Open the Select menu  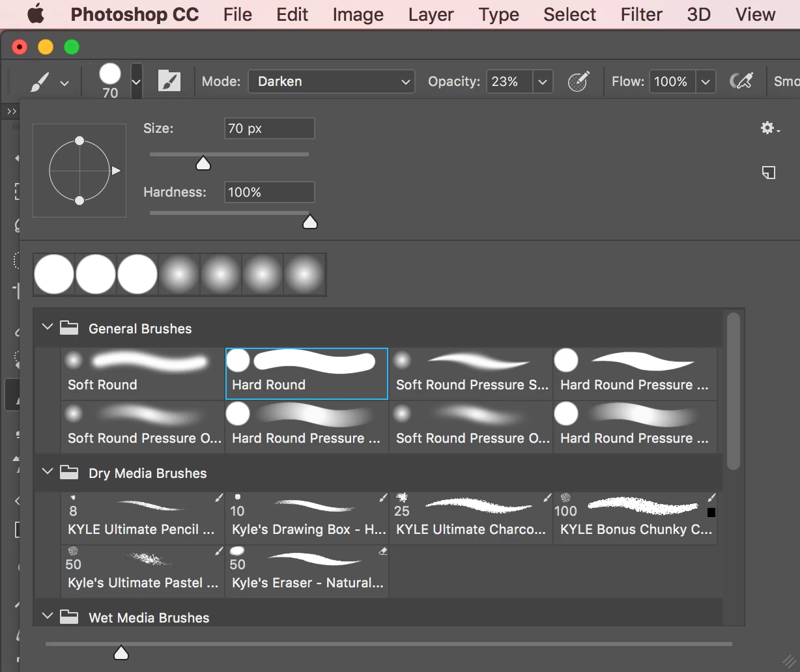tap(569, 14)
